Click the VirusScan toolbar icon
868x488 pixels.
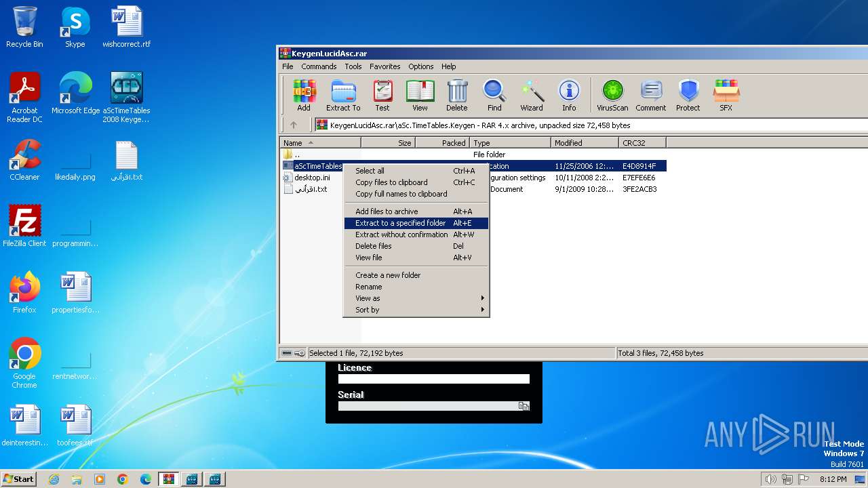coord(612,95)
